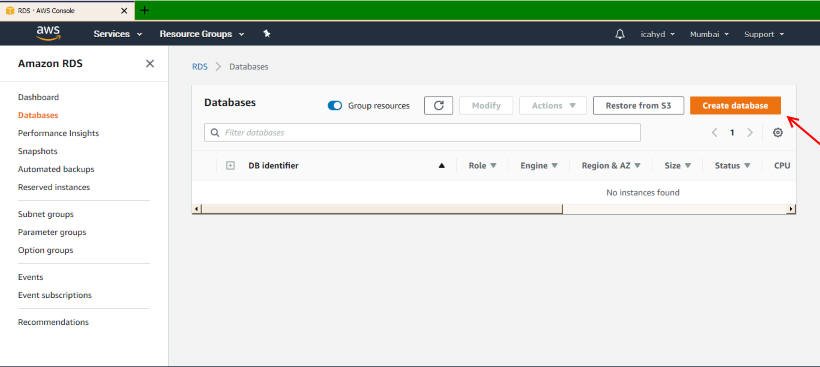Open the Support dropdown menu
820x367 pixels.
click(764, 35)
